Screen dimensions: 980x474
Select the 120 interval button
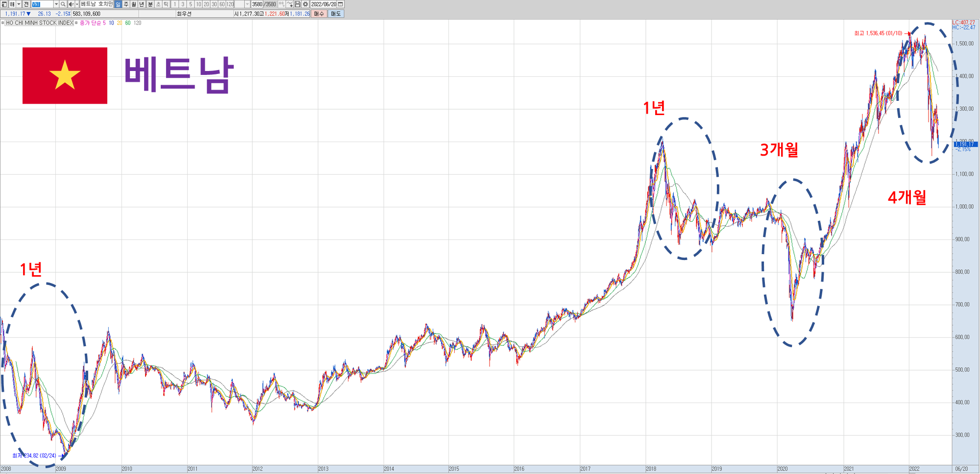click(x=230, y=4)
